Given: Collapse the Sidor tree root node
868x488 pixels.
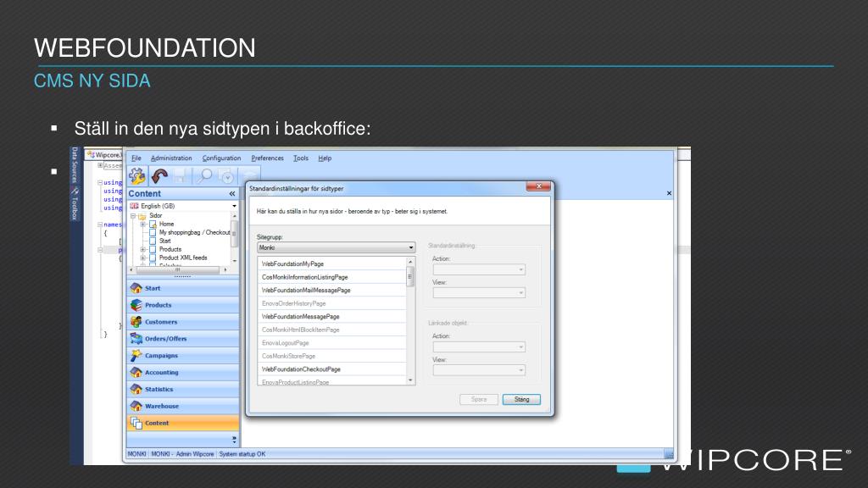Looking at the screenshot, I should coord(133,216).
